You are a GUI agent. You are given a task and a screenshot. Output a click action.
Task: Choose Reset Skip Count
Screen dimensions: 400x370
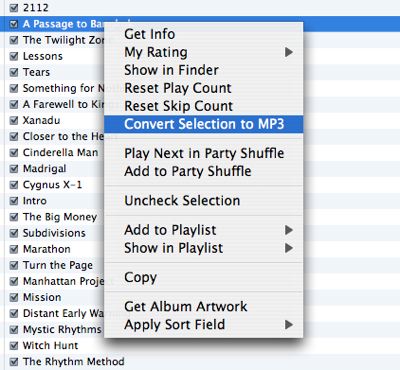204,106
